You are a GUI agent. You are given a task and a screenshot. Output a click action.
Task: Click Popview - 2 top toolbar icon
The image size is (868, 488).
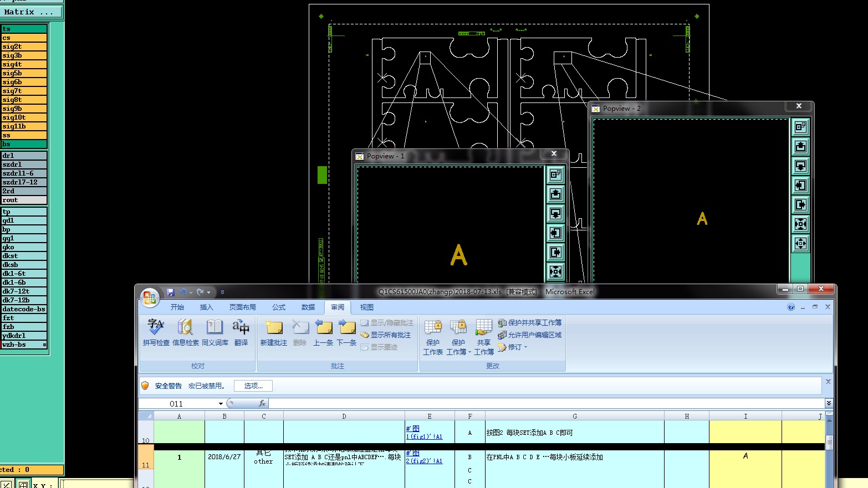pos(800,127)
